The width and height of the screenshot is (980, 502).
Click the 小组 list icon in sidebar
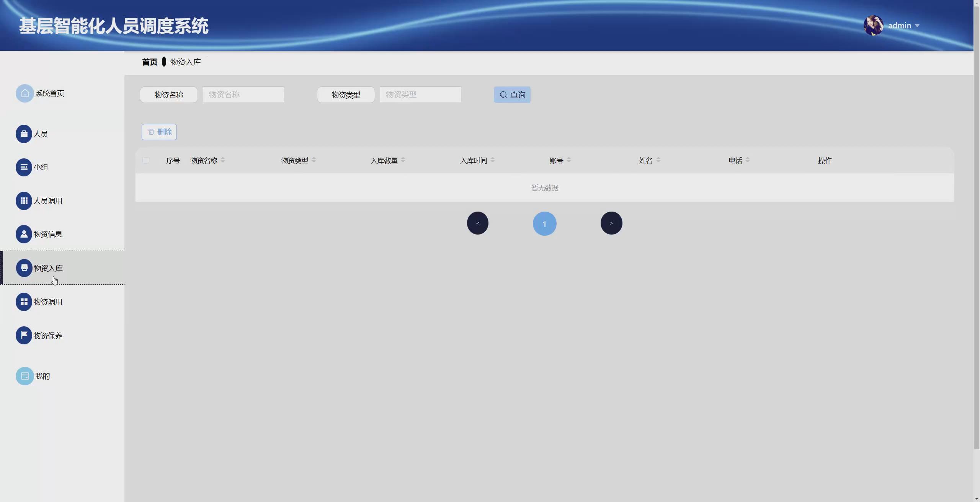(24, 167)
